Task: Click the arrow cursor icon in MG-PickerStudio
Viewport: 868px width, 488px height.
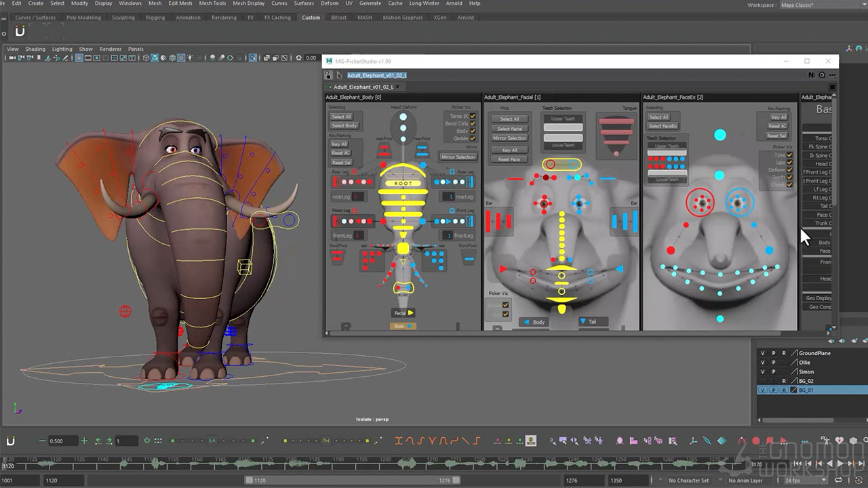Action: (339, 75)
